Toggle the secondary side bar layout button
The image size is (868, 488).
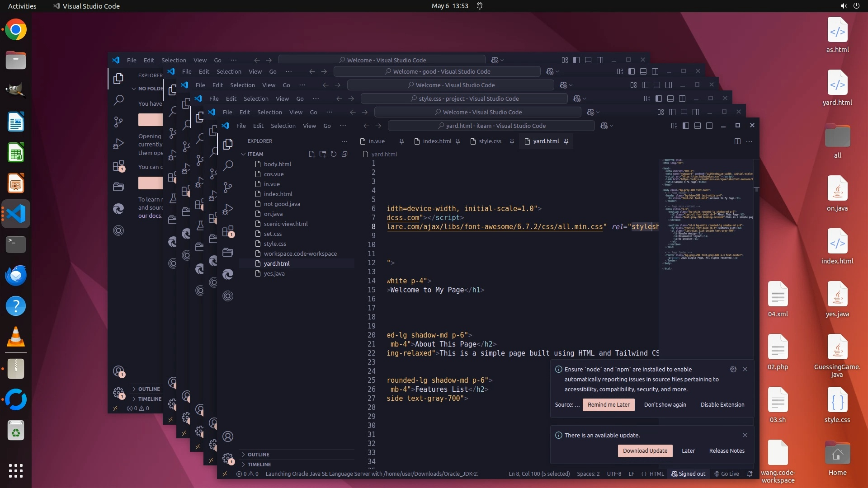[709, 126]
